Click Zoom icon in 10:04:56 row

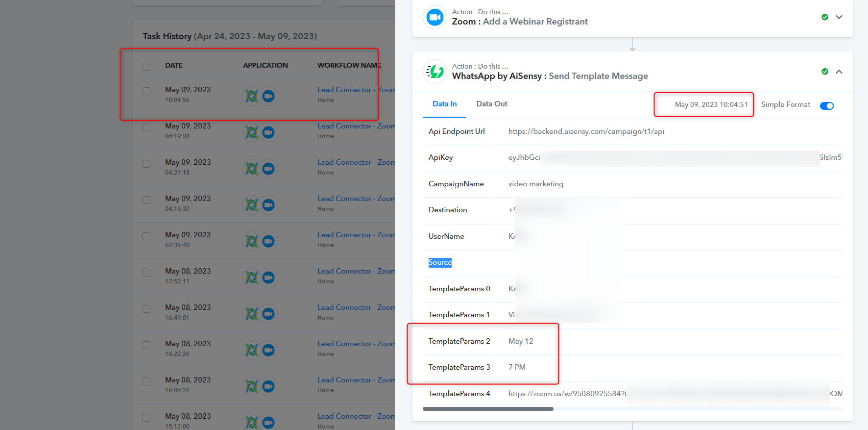(x=268, y=96)
